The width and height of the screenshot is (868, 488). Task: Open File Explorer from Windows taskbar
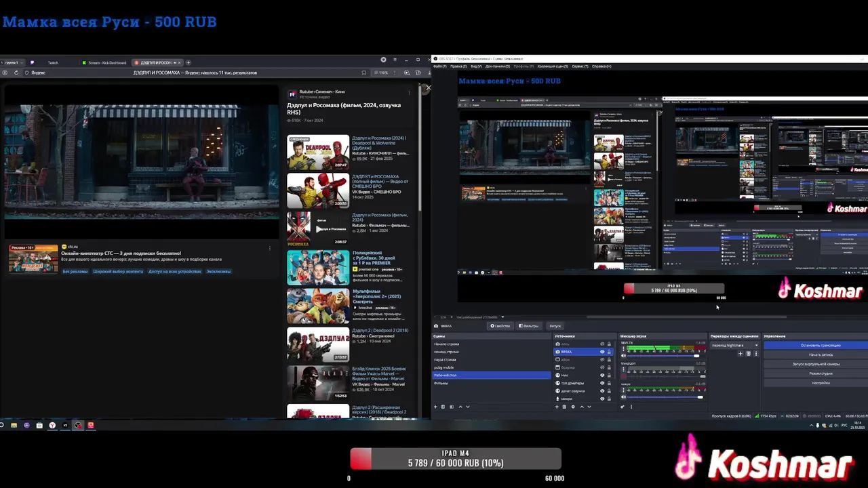[14, 425]
